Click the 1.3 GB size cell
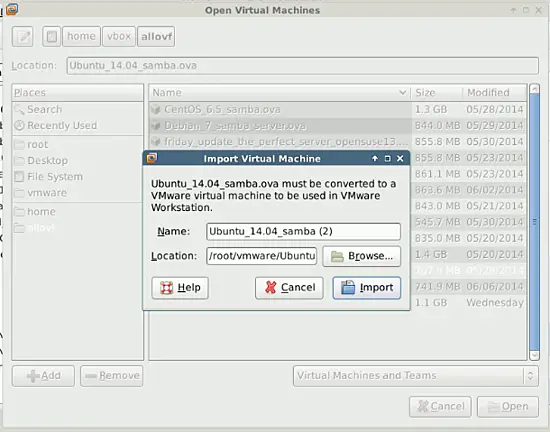 [431, 109]
